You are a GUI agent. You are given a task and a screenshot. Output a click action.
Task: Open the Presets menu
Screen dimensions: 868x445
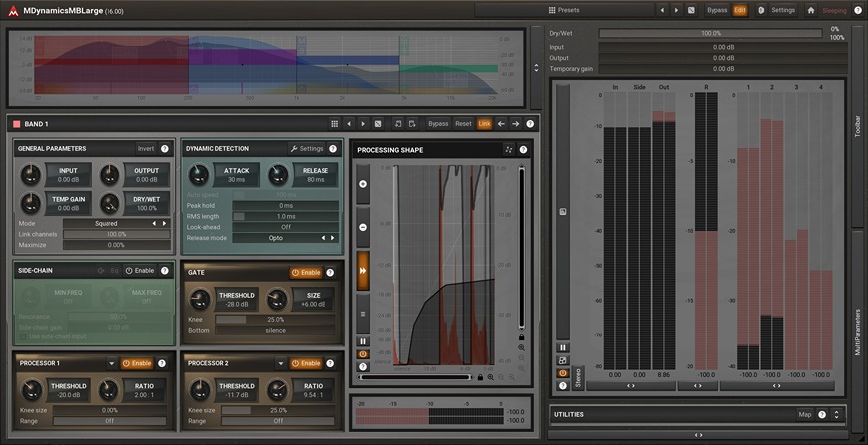[x=563, y=10]
